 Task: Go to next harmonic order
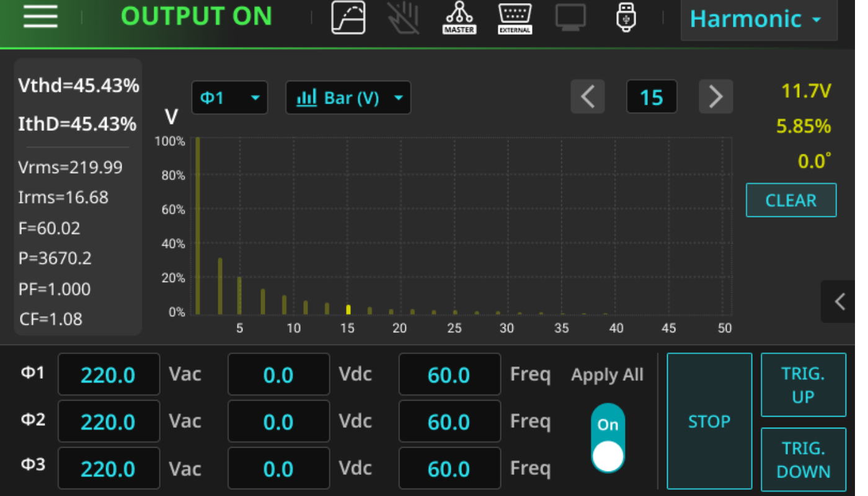(715, 97)
